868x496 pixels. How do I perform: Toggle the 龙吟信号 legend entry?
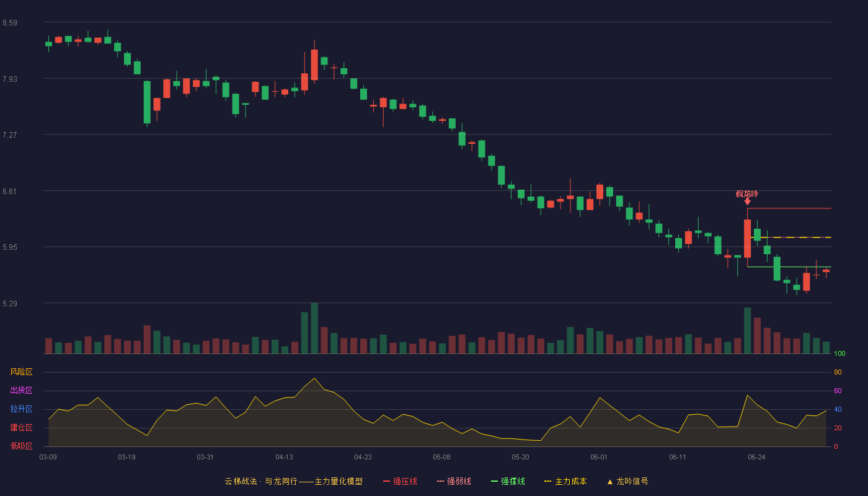[627, 481]
